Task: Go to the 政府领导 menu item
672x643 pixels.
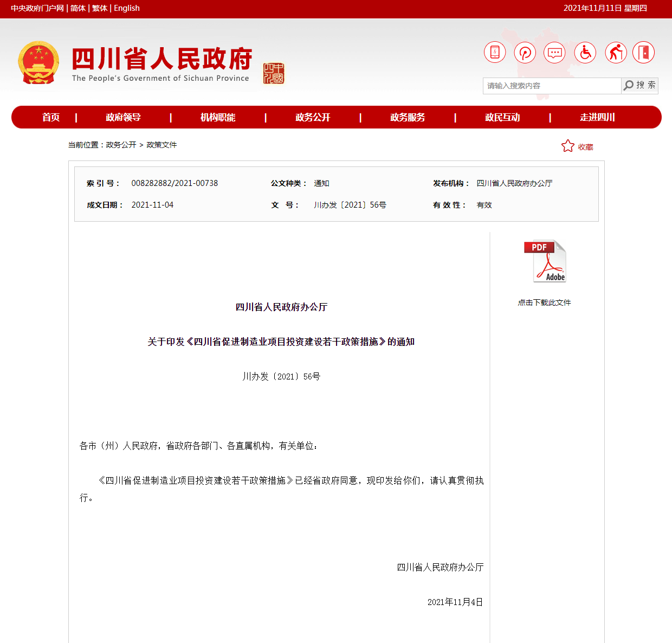Action: tap(123, 117)
